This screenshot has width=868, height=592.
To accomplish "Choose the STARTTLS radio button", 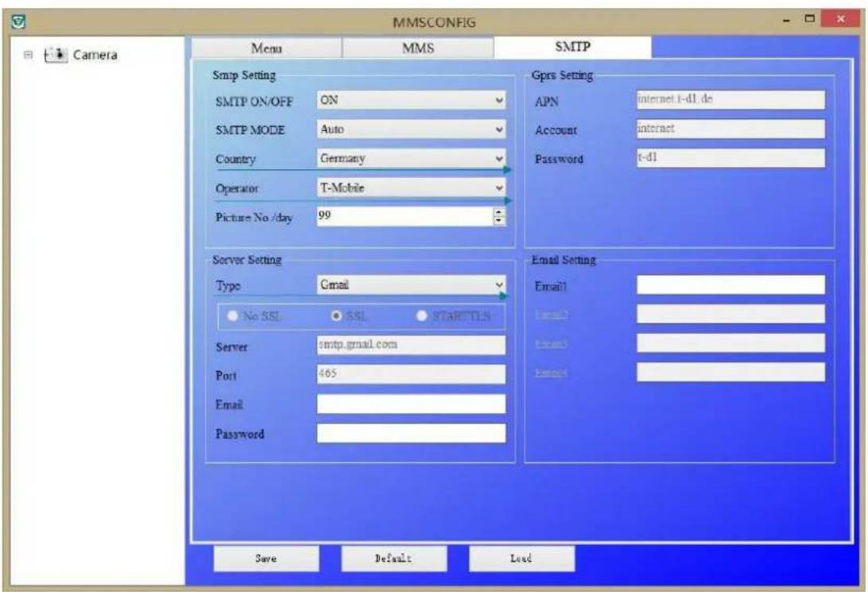I will 422,316.
